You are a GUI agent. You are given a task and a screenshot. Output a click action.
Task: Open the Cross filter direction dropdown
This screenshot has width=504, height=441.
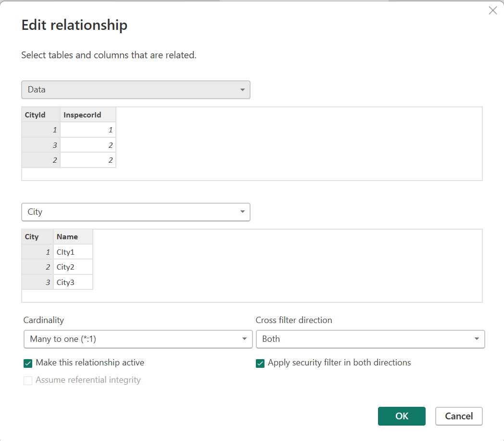click(370, 339)
